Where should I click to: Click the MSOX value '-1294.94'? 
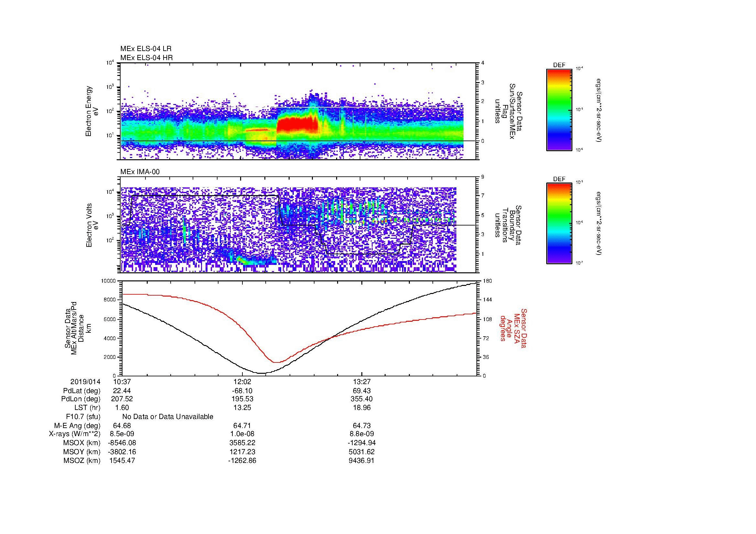point(362,443)
